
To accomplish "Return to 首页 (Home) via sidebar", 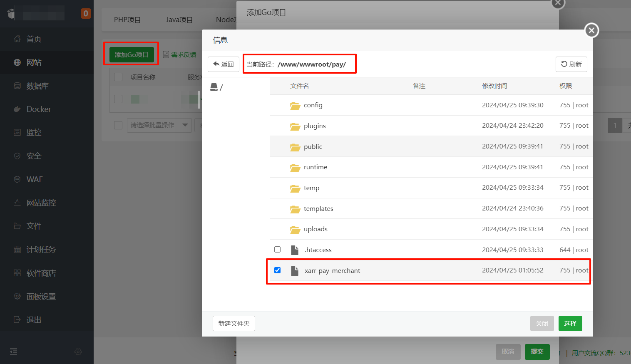I will tap(34, 39).
